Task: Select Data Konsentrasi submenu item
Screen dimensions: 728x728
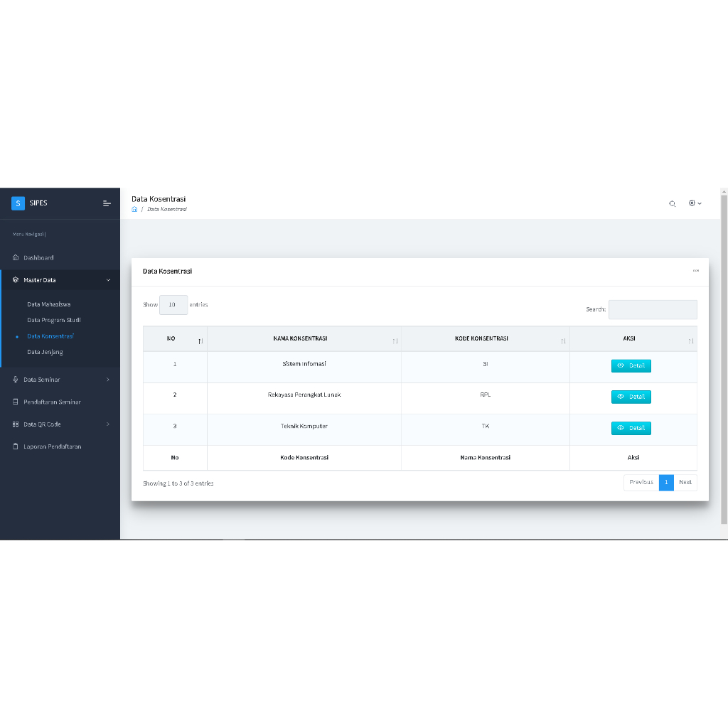Action: tap(50, 336)
